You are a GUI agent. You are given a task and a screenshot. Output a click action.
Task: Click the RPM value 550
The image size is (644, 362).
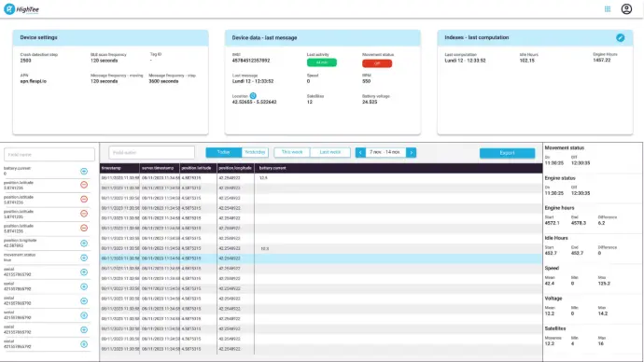click(x=367, y=81)
